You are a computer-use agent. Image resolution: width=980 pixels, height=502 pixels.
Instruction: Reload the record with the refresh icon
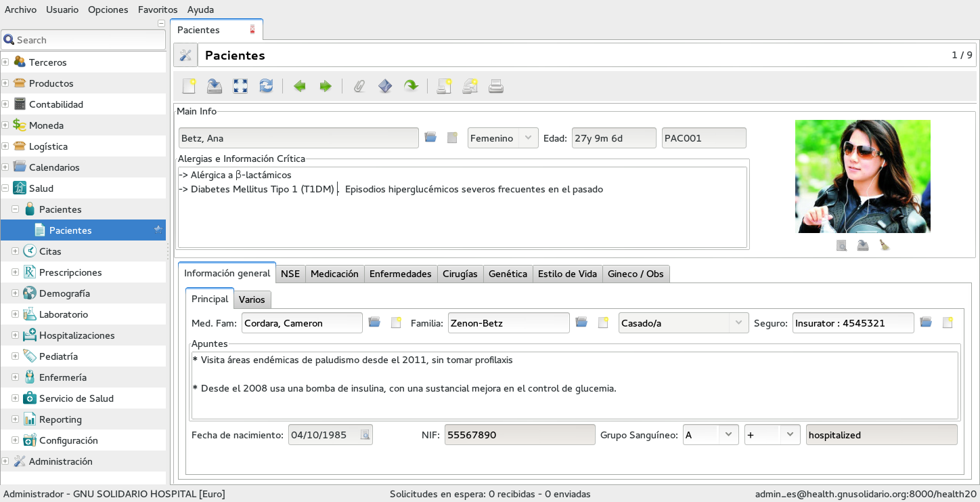(x=266, y=86)
